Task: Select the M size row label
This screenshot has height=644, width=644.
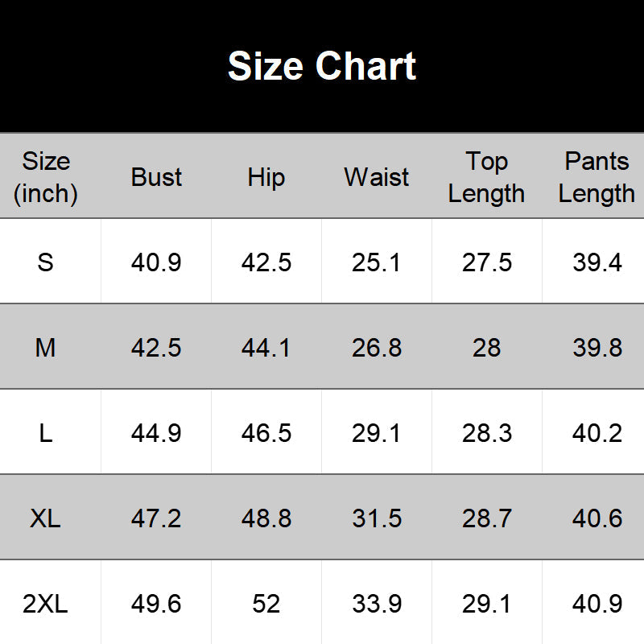Action: (x=46, y=348)
